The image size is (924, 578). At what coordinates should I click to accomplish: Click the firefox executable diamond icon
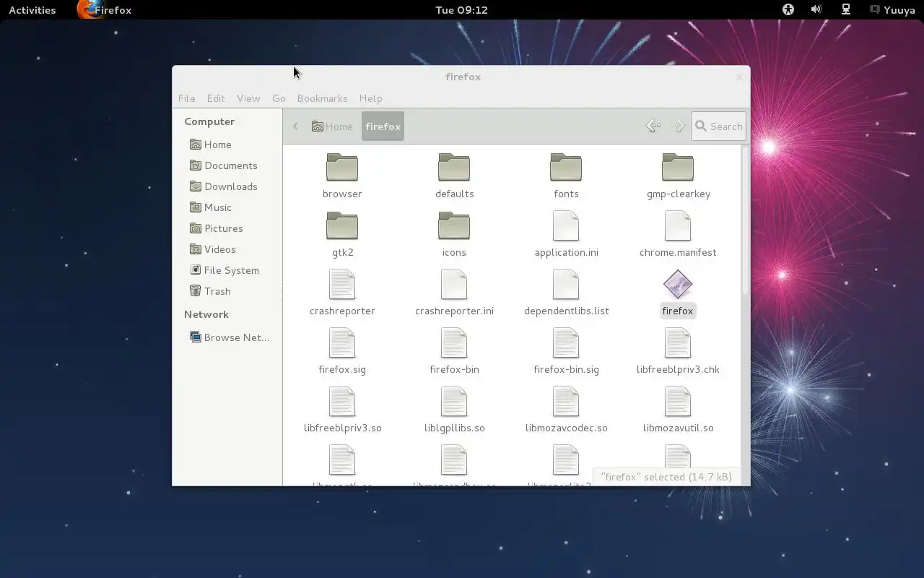(x=678, y=285)
